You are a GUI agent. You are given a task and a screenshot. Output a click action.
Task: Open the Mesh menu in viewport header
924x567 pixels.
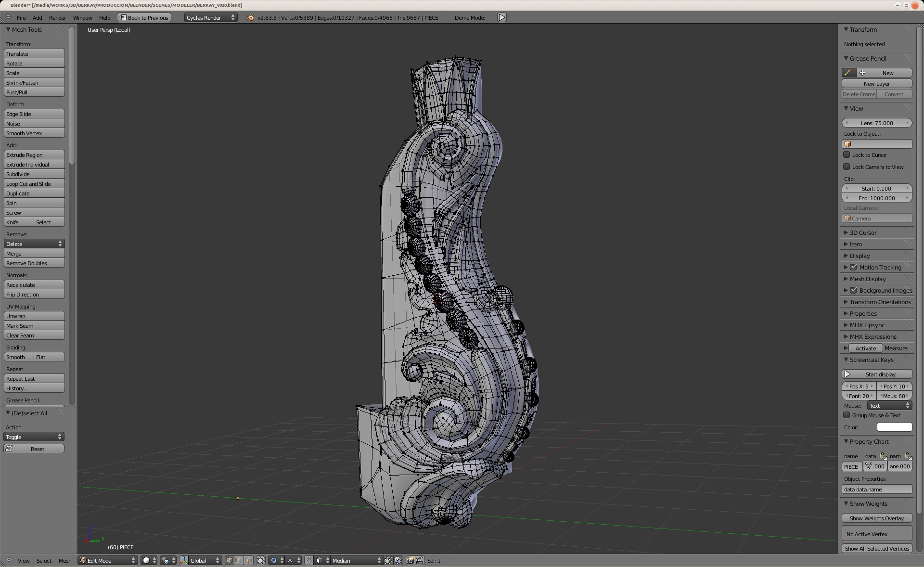pyautogui.click(x=64, y=560)
